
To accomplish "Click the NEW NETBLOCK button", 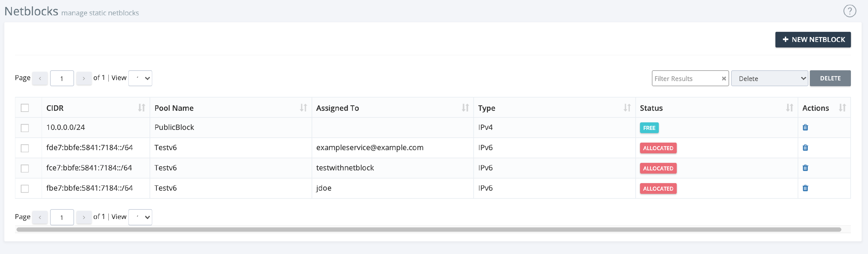I will [813, 39].
